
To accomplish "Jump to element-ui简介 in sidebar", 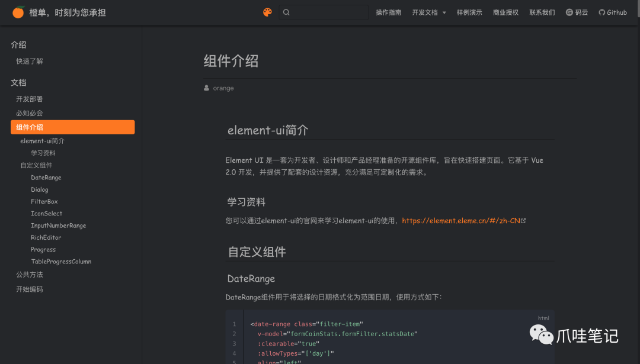I will click(43, 141).
